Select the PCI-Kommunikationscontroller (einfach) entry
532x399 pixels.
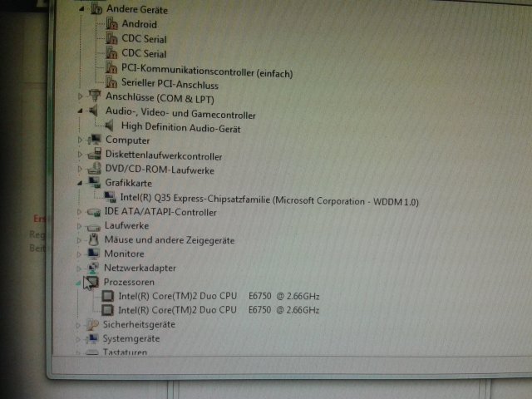[207, 71]
